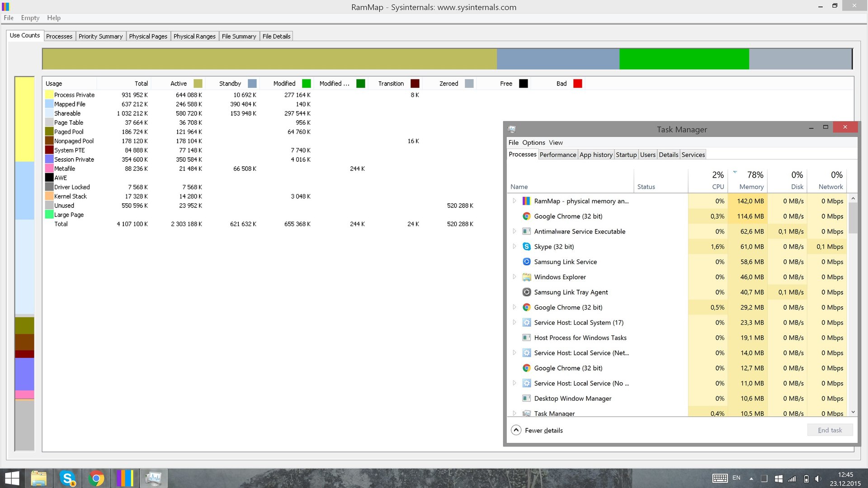Open the RamMap File menu
The width and height of the screenshot is (868, 488).
[x=9, y=18]
